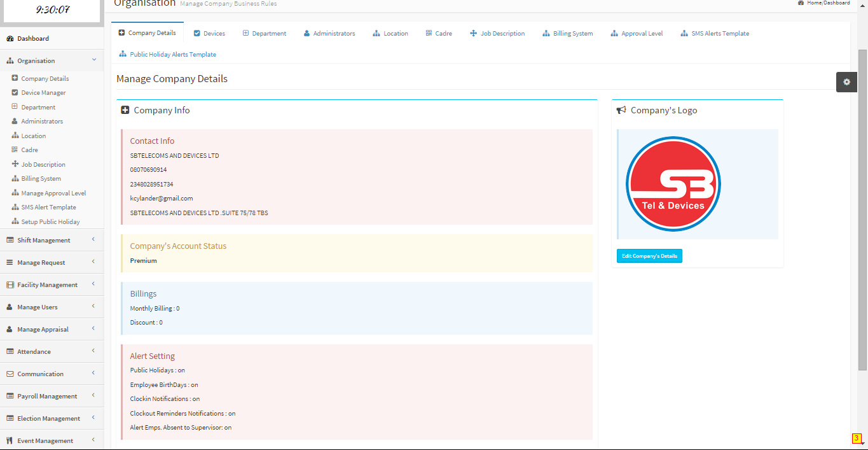Select Setup Public Holiday in sidebar
Screen dimensions: 868x450
[x=50, y=221]
